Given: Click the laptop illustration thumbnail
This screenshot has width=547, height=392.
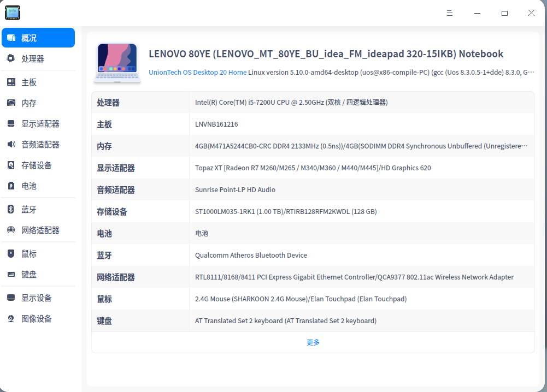Looking at the screenshot, I should [117, 63].
